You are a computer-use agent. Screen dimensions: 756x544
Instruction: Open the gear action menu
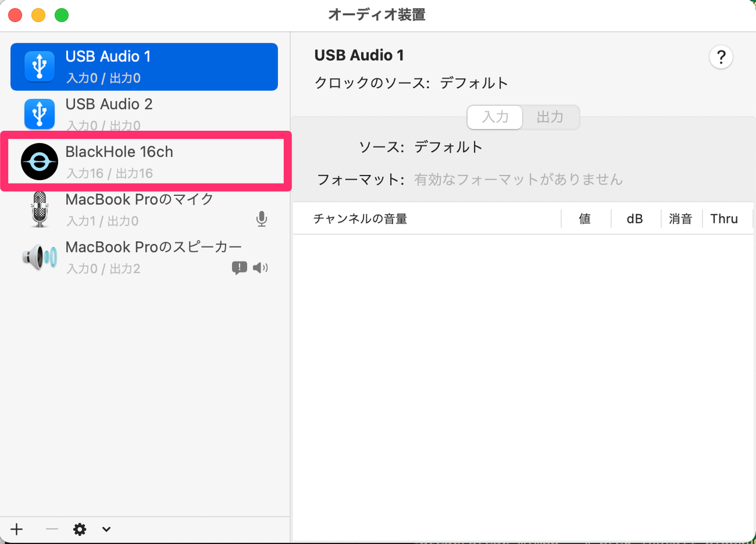[x=79, y=530]
